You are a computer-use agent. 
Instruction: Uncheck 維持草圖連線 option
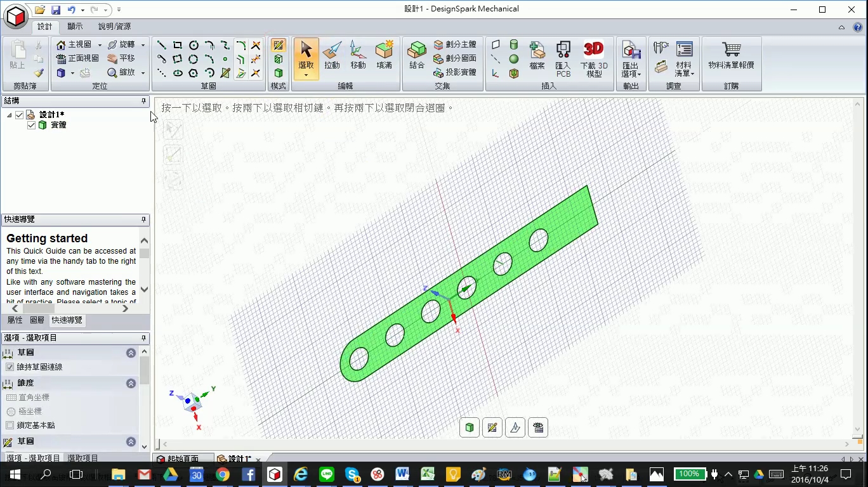click(10, 367)
